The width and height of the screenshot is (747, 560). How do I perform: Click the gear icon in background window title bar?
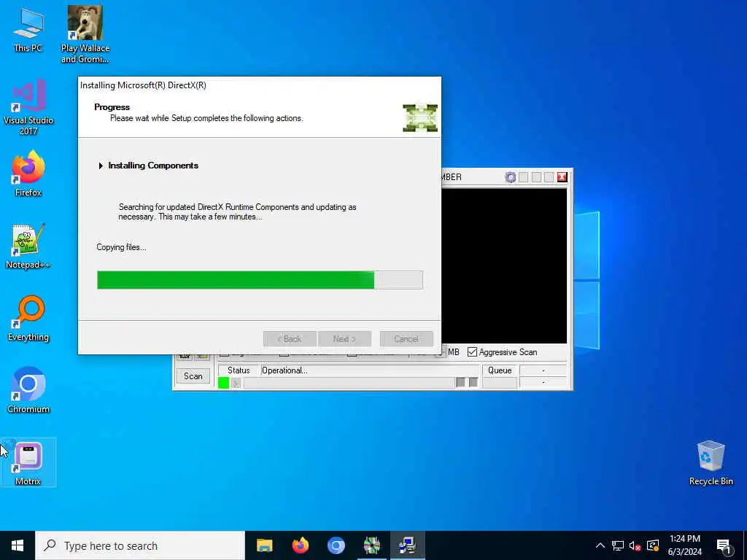point(510,177)
